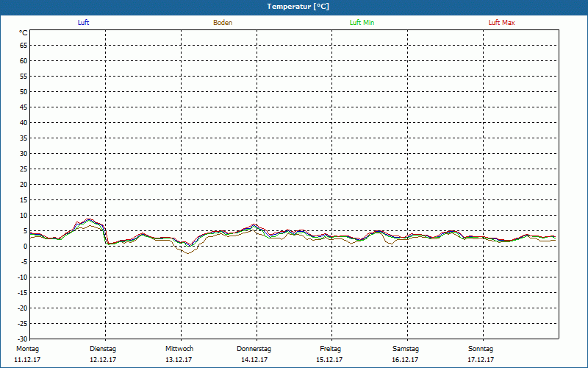The height and width of the screenshot is (368, 588).
Task: Click the y-axis value -20
Action: [23, 308]
